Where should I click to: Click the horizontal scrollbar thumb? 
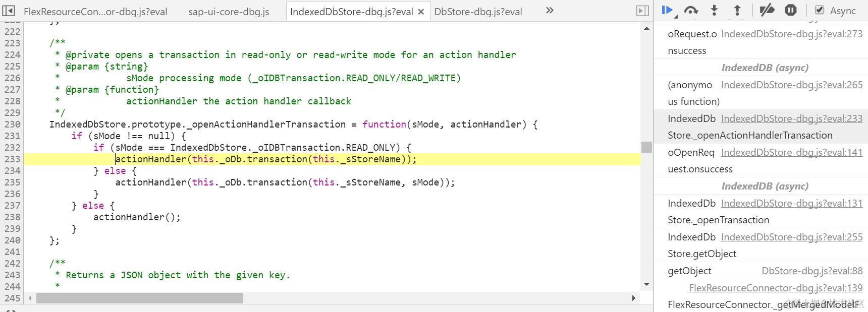[x=139, y=298]
